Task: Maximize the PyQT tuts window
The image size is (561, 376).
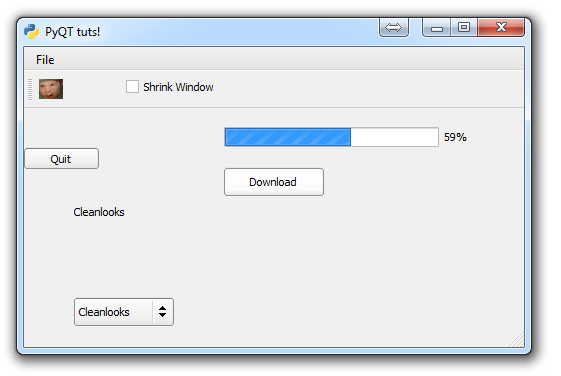Action: click(464, 28)
